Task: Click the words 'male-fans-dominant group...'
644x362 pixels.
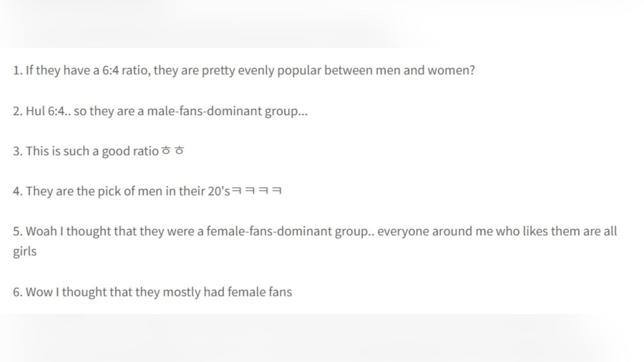Action: tap(227, 111)
